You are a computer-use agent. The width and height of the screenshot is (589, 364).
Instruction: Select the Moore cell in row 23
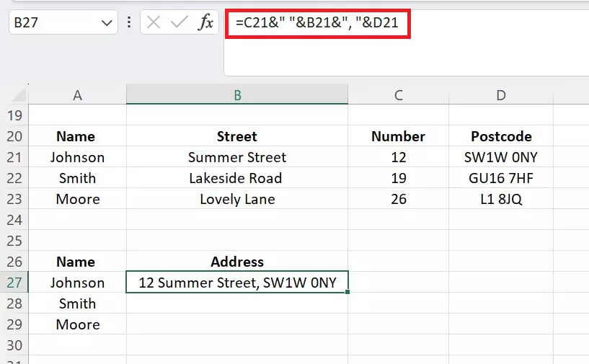[77, 199]
